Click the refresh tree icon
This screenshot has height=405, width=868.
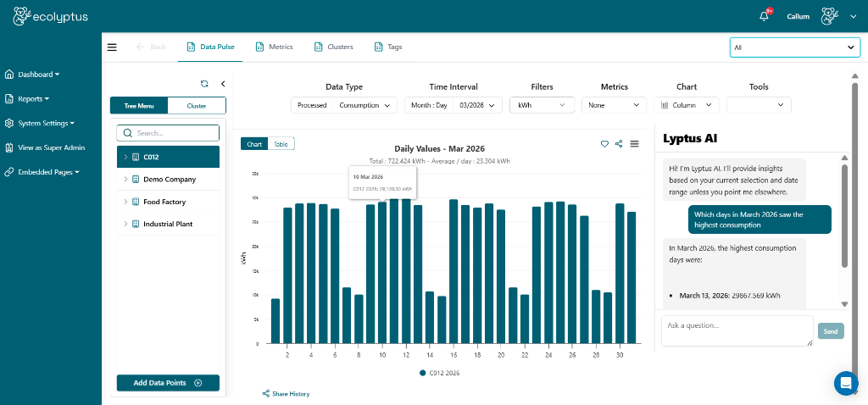204,84
